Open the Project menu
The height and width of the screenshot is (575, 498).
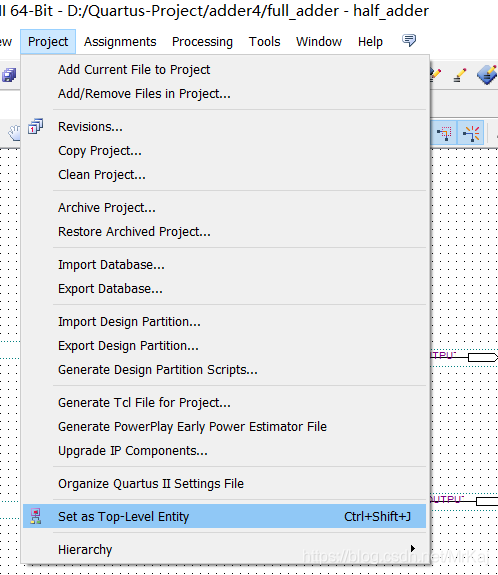48,41
